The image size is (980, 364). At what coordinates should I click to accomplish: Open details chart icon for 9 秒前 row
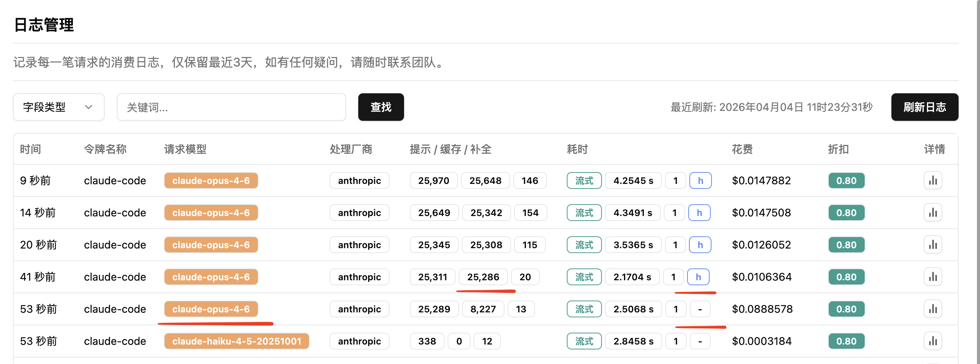933,180
